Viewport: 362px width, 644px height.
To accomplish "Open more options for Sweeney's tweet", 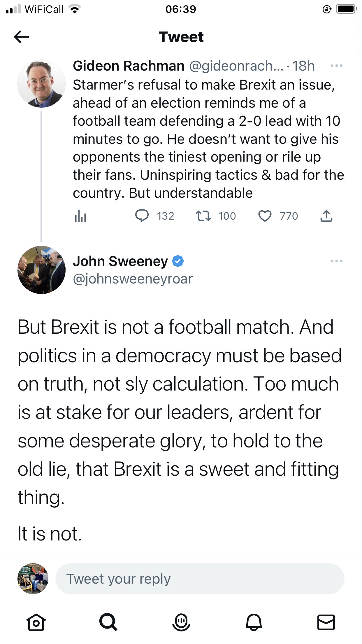I will coord(336,261).
